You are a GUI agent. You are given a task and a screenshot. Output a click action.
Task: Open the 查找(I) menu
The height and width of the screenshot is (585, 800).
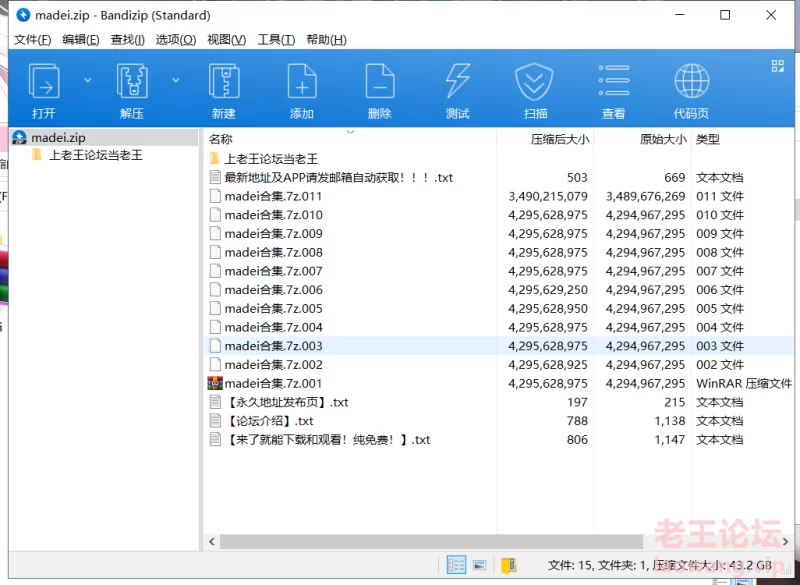[128, 40]
